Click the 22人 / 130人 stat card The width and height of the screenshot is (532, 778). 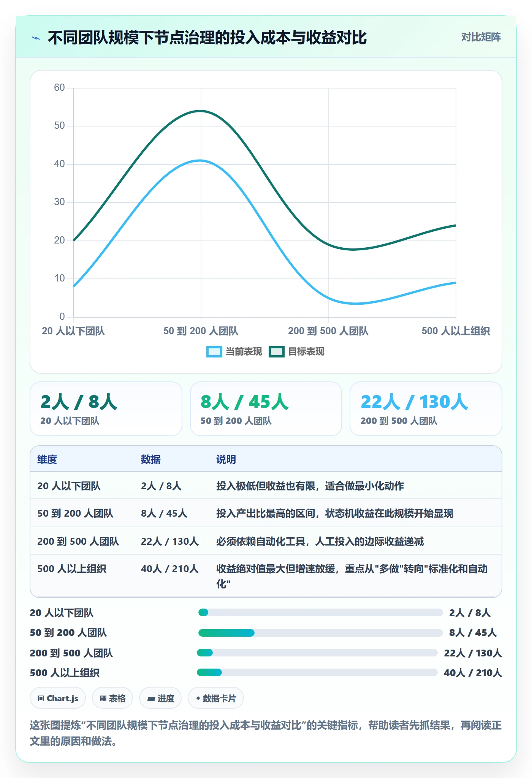[x=426, y=409]
